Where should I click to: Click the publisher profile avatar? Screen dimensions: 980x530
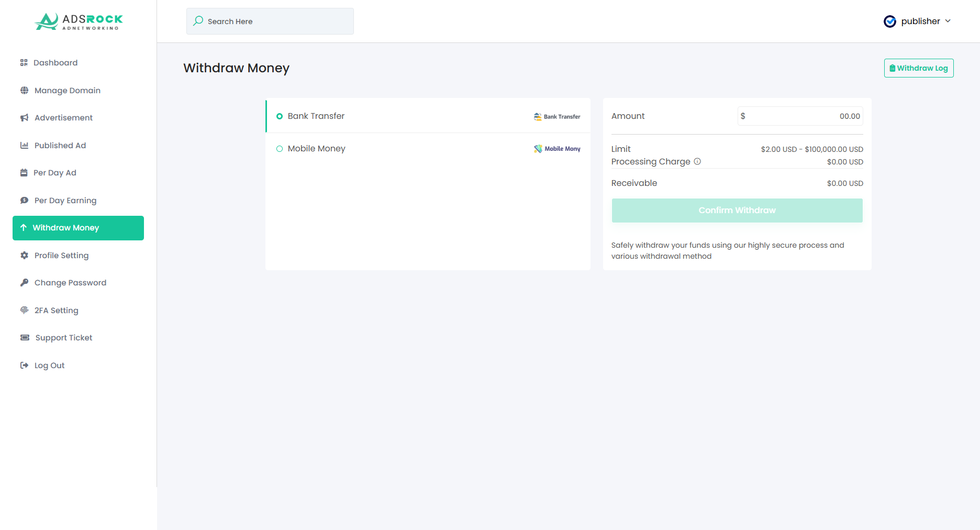coord(890,21)
